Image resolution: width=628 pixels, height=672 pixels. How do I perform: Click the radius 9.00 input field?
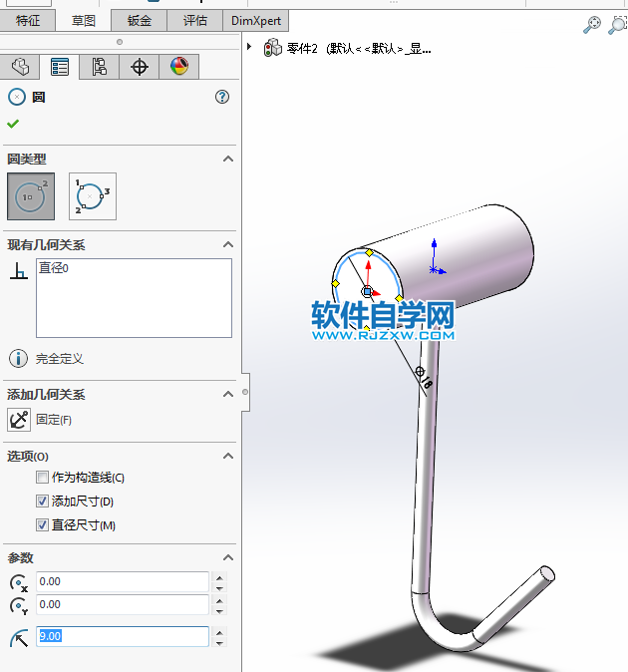[x=122, y=636]
